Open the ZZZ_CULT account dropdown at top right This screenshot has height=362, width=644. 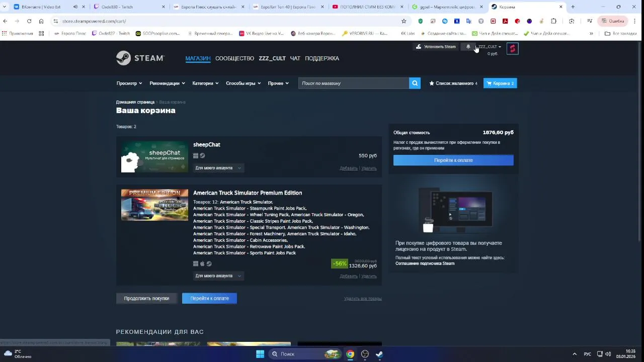pyautogui.click(x=490, y=47)
